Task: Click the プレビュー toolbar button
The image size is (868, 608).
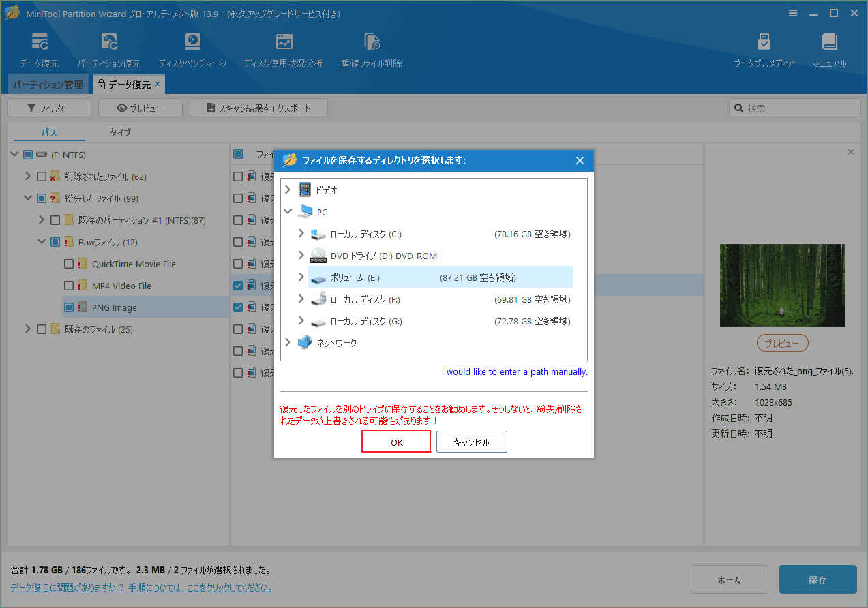Action: 140,108
